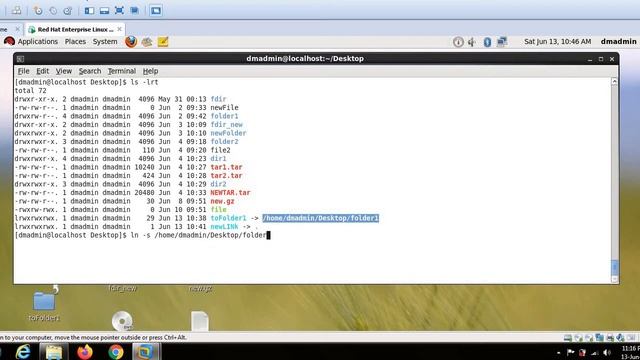Open Google Chrome from Windows taskbar

pos(116,352)
